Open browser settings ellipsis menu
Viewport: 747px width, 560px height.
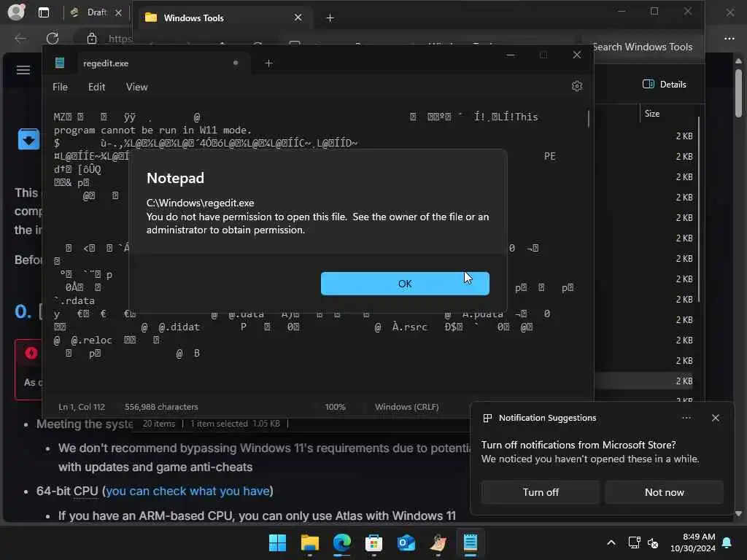click(x=729, y=38)
